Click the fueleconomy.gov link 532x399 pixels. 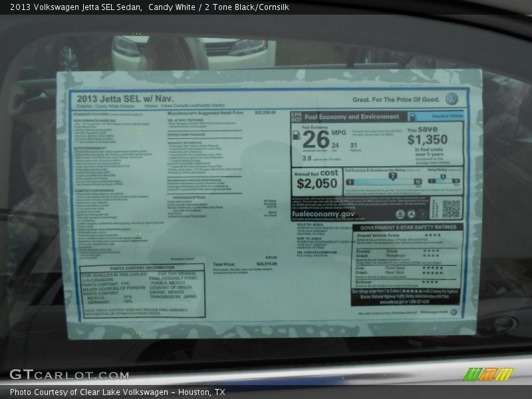coord(323,214)
